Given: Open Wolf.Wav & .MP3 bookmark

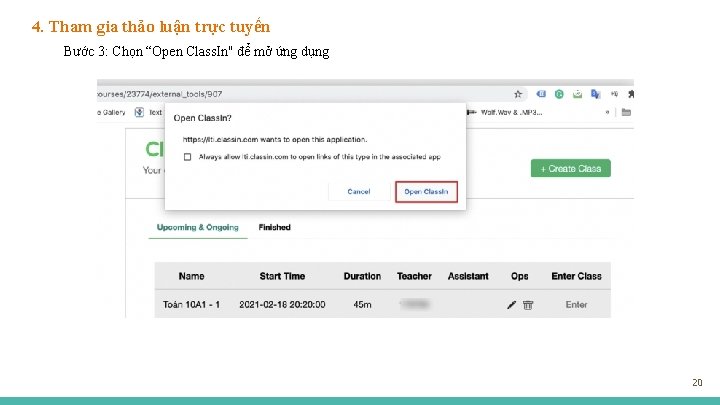Looking at the screenshot, I should tap(505, 112).
